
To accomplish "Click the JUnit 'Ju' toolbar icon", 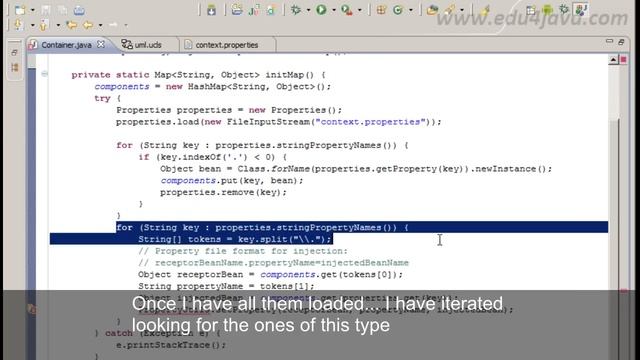I will [x=254, y=10].
